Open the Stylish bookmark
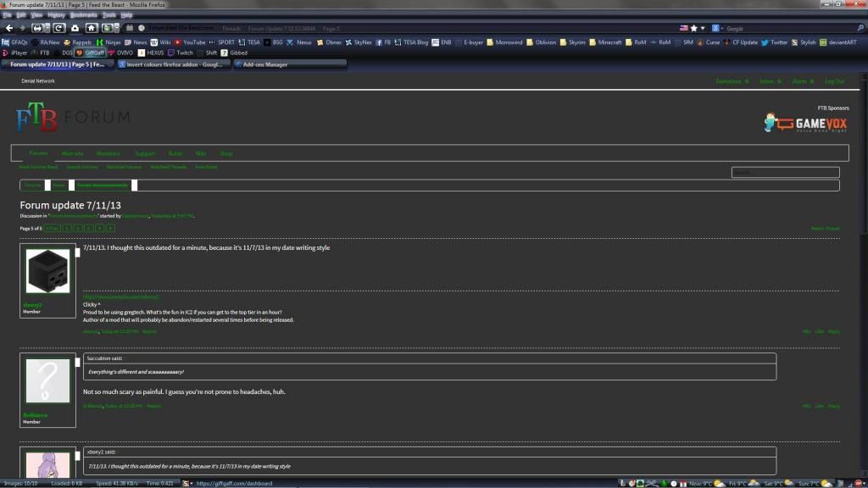The height and width of the screenshot is (488, 868). pos(804,42)
